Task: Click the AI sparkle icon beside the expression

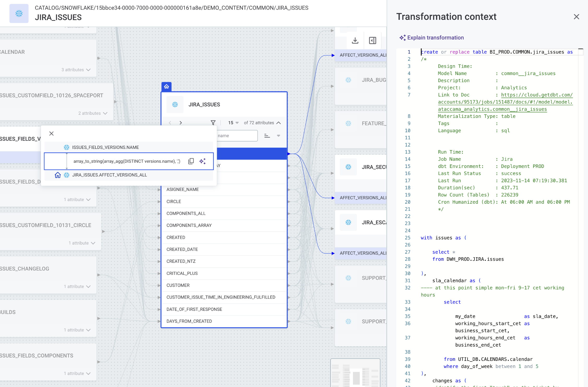Action: pyautogui.click(x=203, y=161)
